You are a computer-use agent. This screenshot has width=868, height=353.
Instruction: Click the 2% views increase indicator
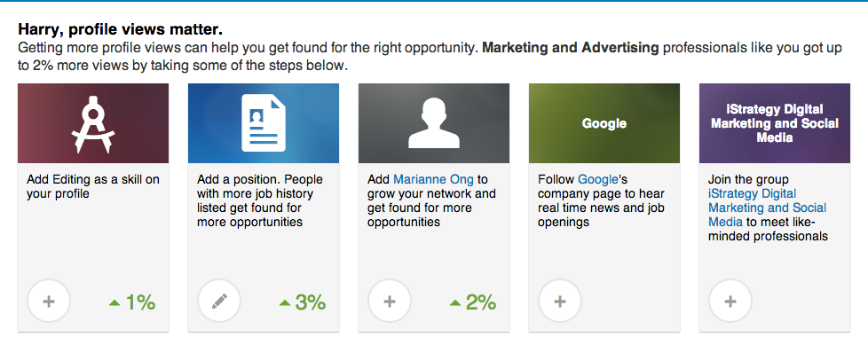[473, 302]
